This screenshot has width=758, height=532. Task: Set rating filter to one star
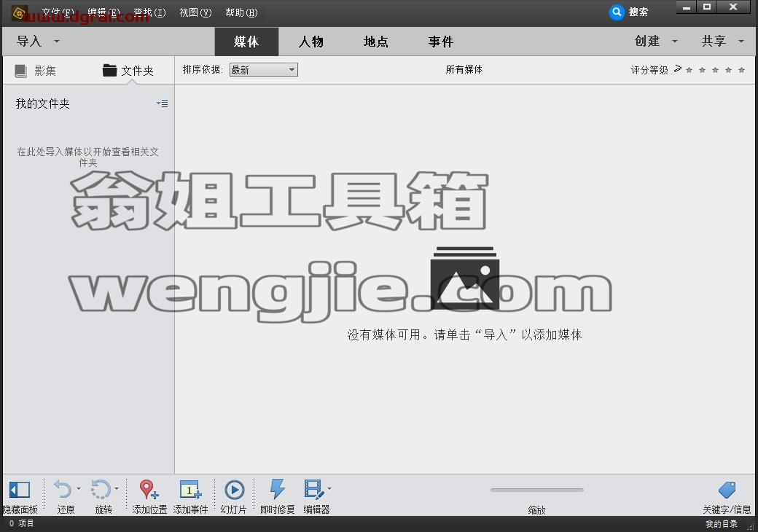689,70
